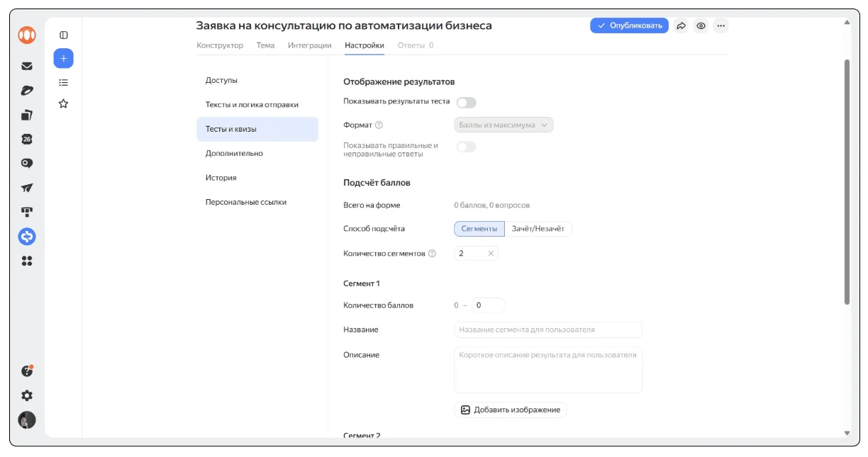Image resolution: width=868 pixels, height=457 pixels.
Task: Open Персональные ссылки section
Action: pos(257,202)
